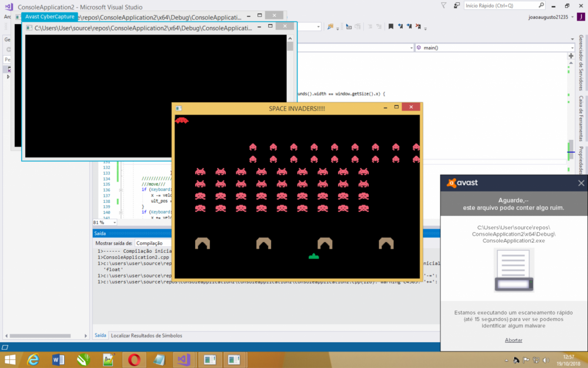Minimize the SPACE INVADERS window

coord(385,108)
